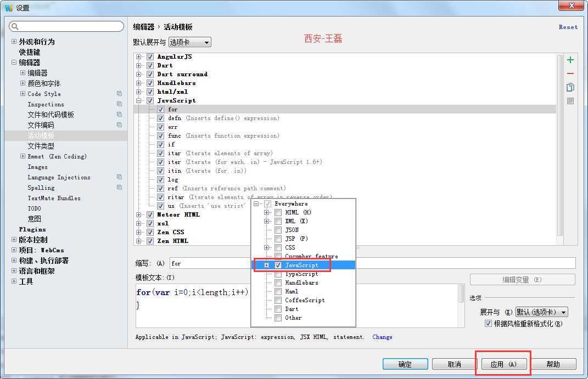Toggle the 根据风格重新格式化 checkbox
Screen dimensions: 588x379
click(x=488, y=324)
